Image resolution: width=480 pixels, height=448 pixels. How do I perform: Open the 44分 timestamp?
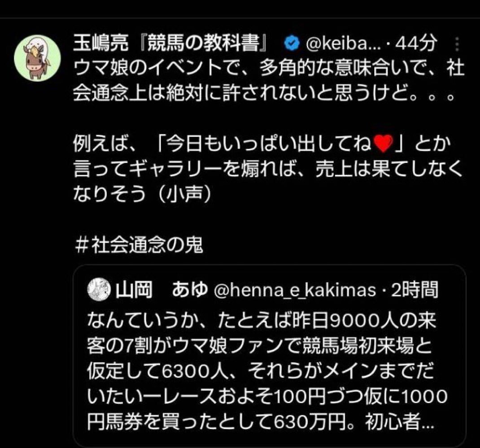pos(415,43)
